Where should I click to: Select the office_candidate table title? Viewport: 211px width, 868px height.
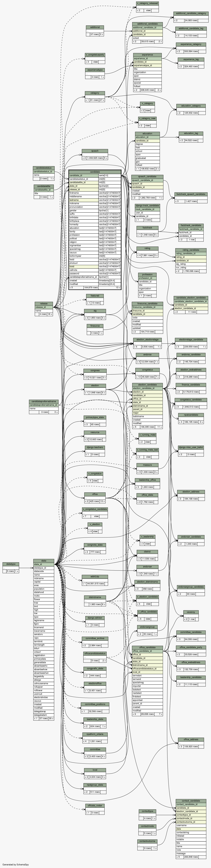(147, 647)
